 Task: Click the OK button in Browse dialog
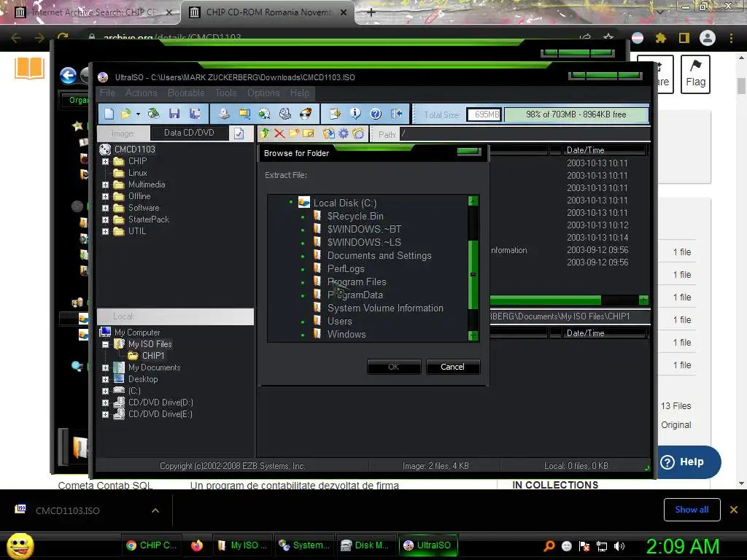393,367
